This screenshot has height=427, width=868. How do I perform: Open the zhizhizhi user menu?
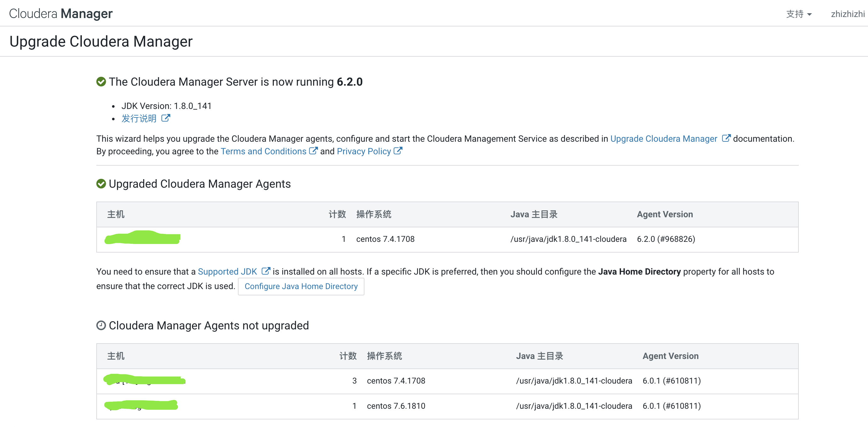pyautogui.click(x=848, y=14)
